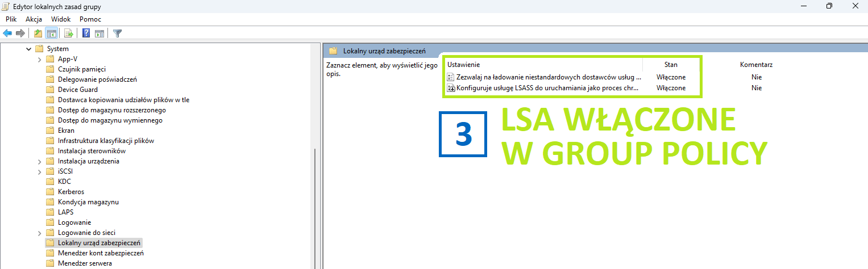This screenshot has height=269, width=868.
Task: Select Lokalny urząd zabezpieczeń in tree
Action: [x=99, y=243]
